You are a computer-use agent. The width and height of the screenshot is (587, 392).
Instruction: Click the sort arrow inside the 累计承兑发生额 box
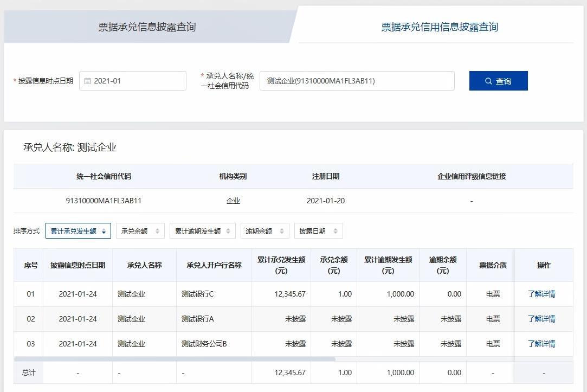[104, 230]
